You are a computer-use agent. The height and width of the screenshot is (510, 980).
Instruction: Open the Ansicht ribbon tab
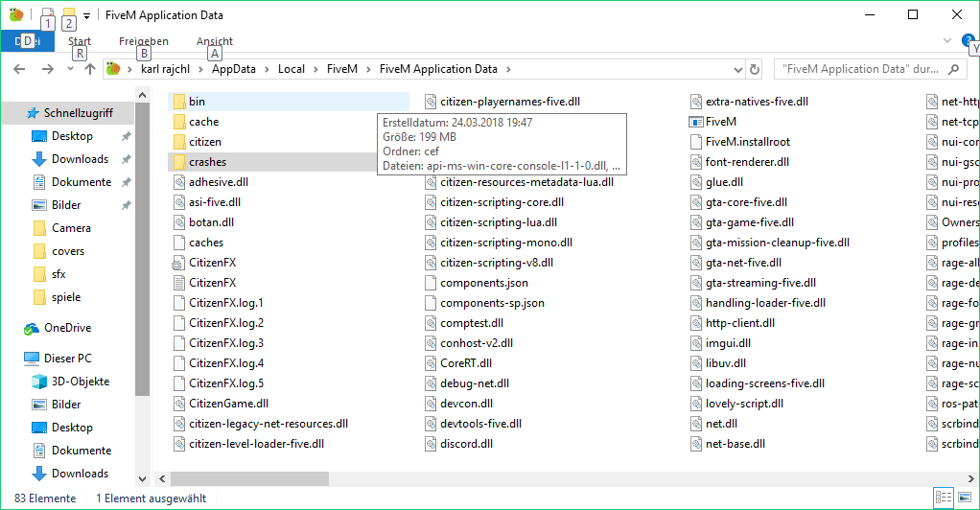215,41
